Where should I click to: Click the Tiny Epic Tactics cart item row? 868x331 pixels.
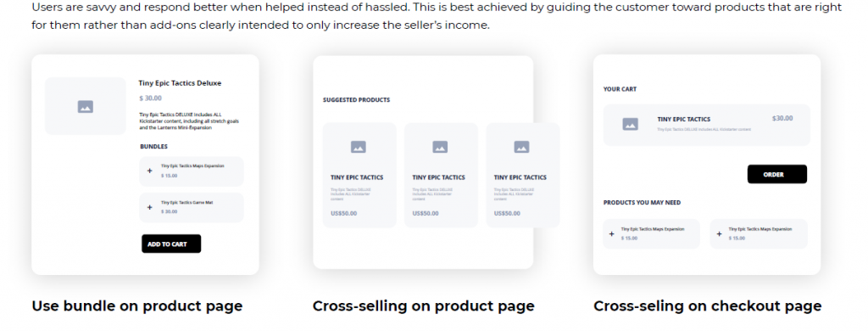(x=706, y=125)
